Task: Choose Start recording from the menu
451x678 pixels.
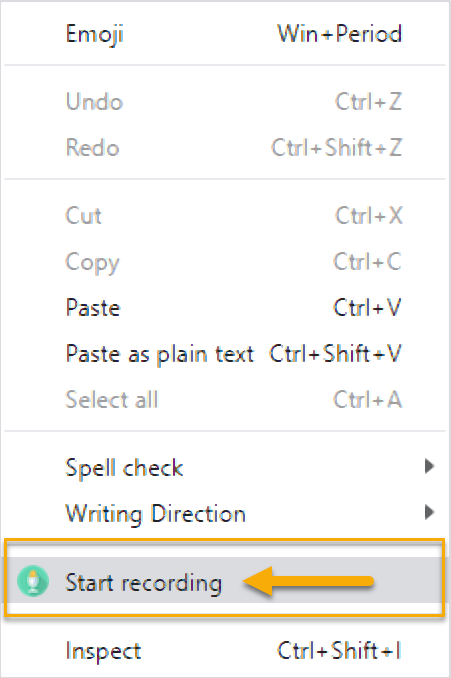Action: [225, 580]
